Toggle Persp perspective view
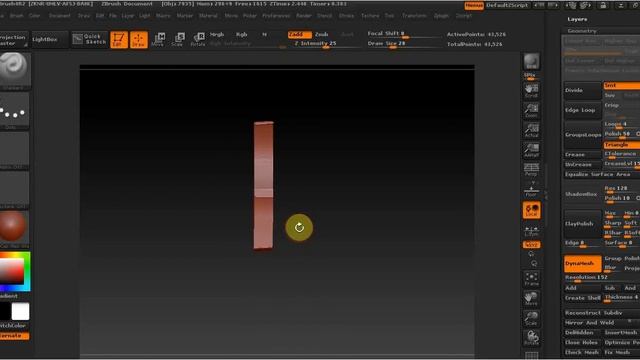The height and width of the screenshot is (360, 640). pos(531,169)
